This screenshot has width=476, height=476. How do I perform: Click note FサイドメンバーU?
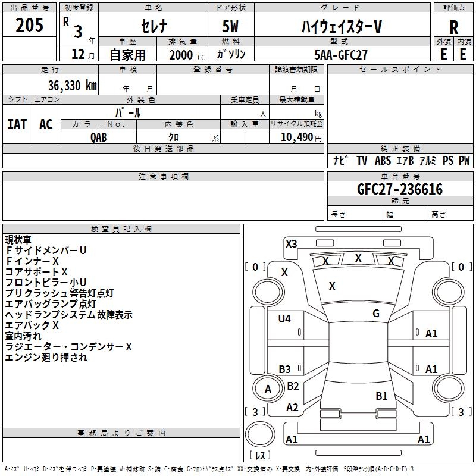tap(46, 250)
